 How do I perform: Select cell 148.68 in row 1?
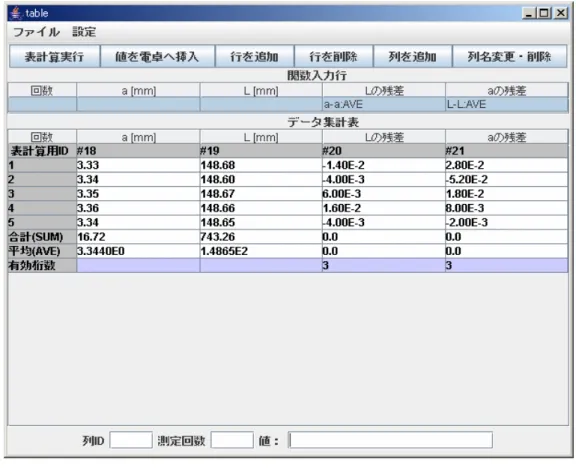click(x=261, y=165)
